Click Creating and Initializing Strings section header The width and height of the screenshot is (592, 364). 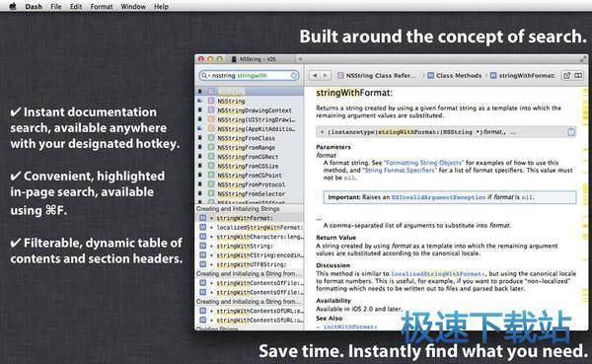tap(250, 208)
